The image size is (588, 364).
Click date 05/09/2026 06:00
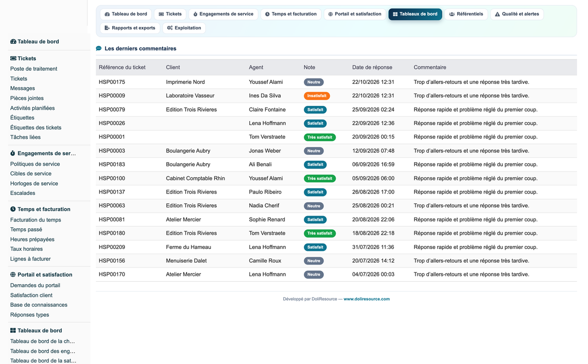click(x=373, y=178)
